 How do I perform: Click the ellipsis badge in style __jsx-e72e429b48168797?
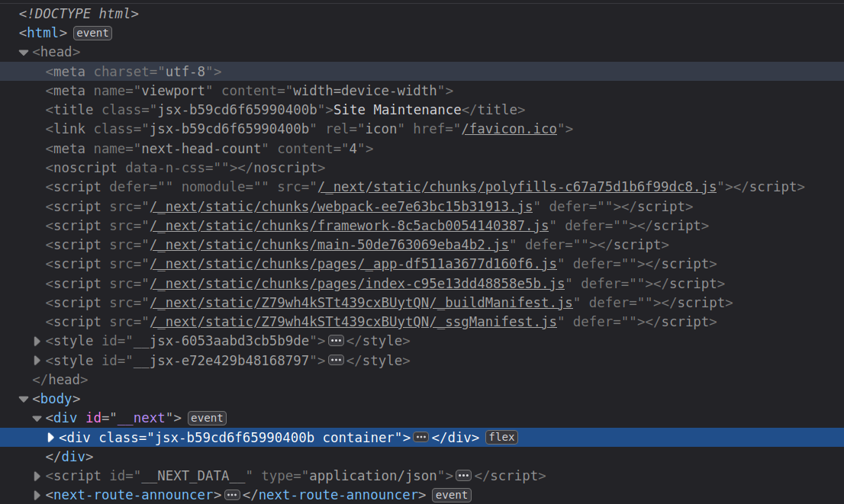(x=336, y=360)
